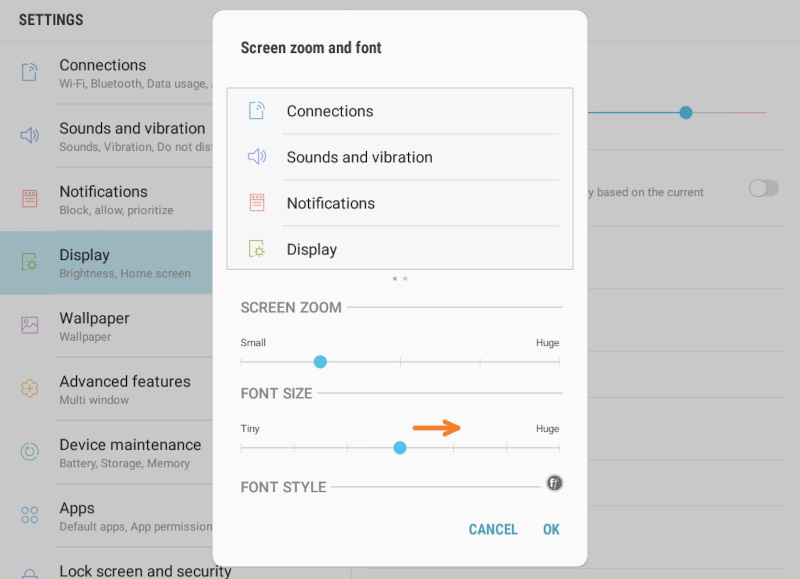The height and width of the screenshot is (579, 800).
Task: Click the Screen Zoom slider handle
Action: pos(320,361)
